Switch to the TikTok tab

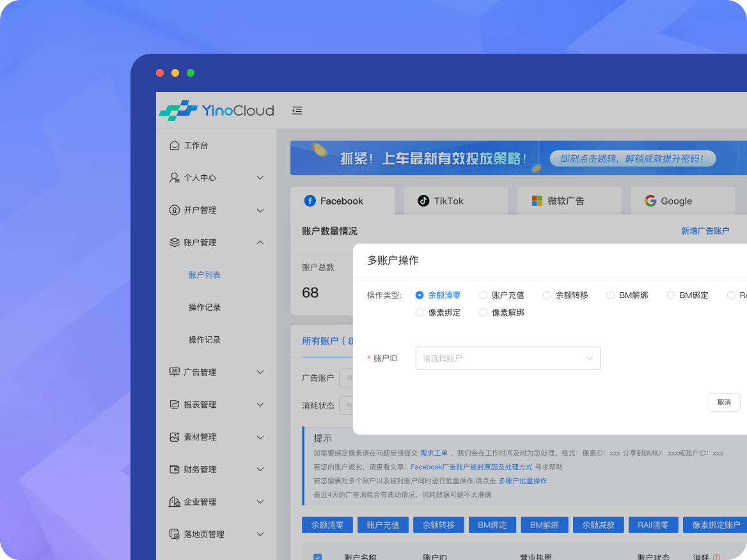click(456, 201)
